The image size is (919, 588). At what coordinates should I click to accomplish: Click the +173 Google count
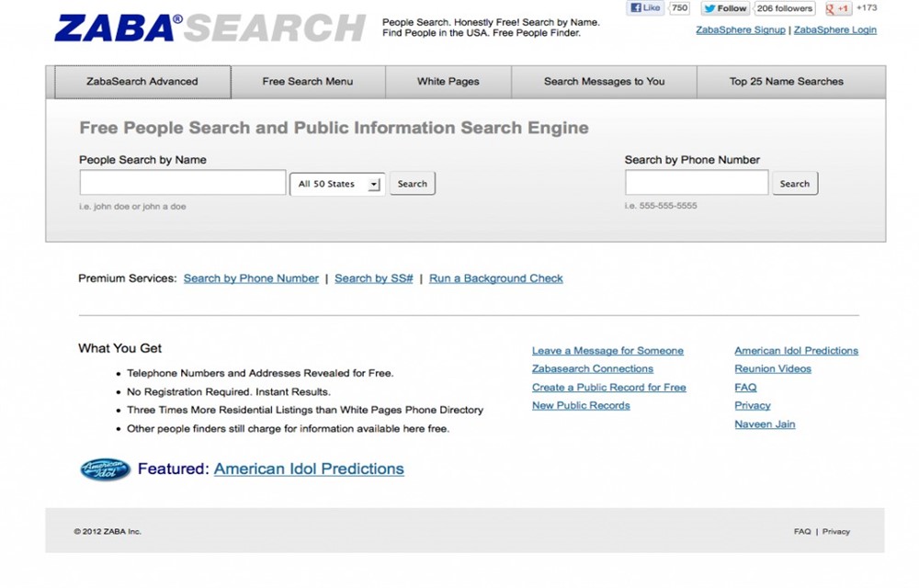pyautogui.click(x=867, y=8)
